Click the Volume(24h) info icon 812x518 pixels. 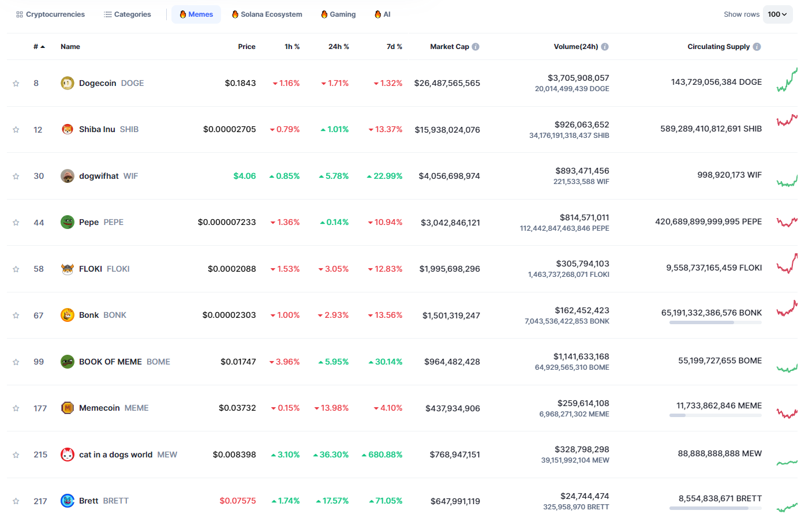605,47
